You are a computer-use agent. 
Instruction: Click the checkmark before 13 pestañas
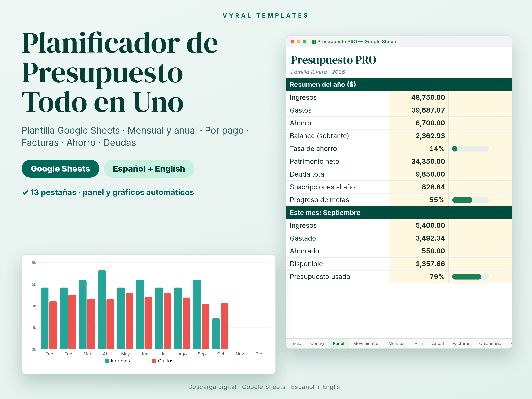point(25,192)
